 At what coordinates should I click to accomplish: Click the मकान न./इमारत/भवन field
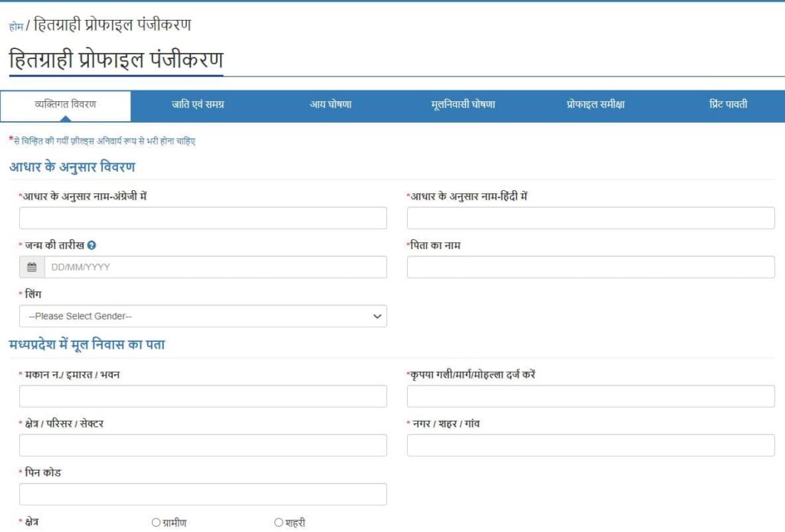tap(202, 396)
